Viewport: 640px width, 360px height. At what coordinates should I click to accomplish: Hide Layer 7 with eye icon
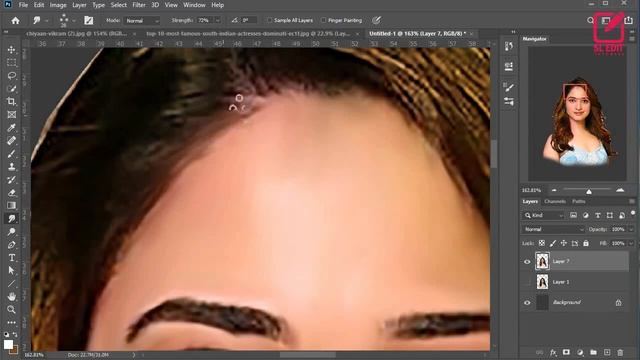coord(527,262)
